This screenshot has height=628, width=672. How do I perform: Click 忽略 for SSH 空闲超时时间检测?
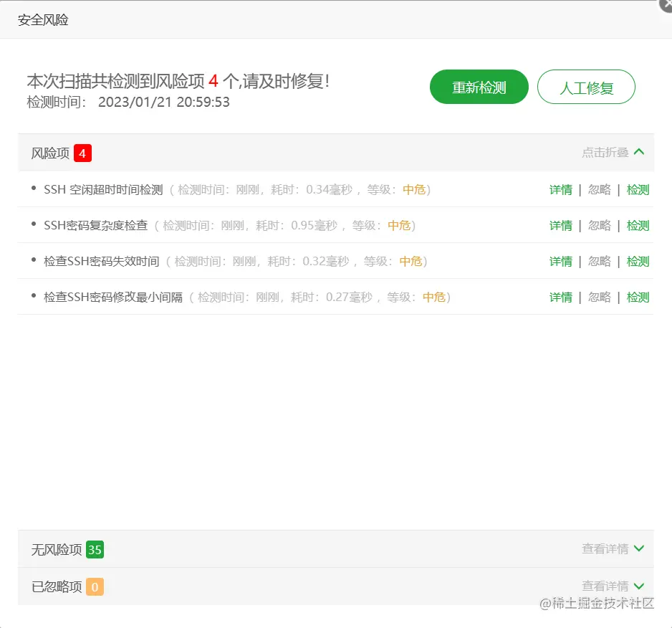pos(599,189)
